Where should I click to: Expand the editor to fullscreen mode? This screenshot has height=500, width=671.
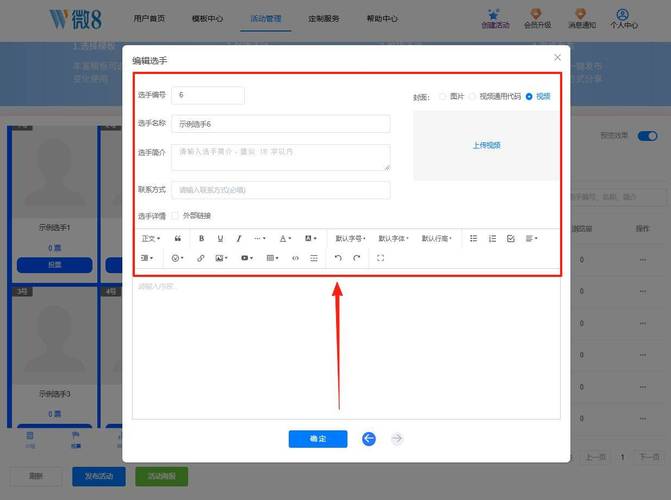(x=380, y=258)
